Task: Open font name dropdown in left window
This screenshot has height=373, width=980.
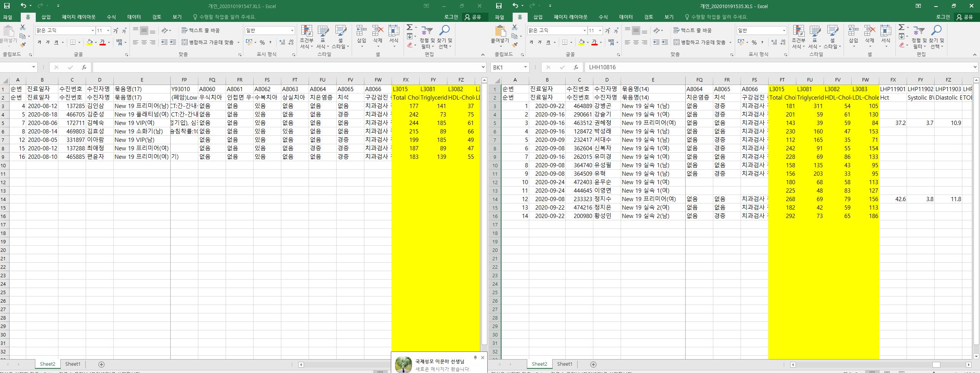Action: 93,30
